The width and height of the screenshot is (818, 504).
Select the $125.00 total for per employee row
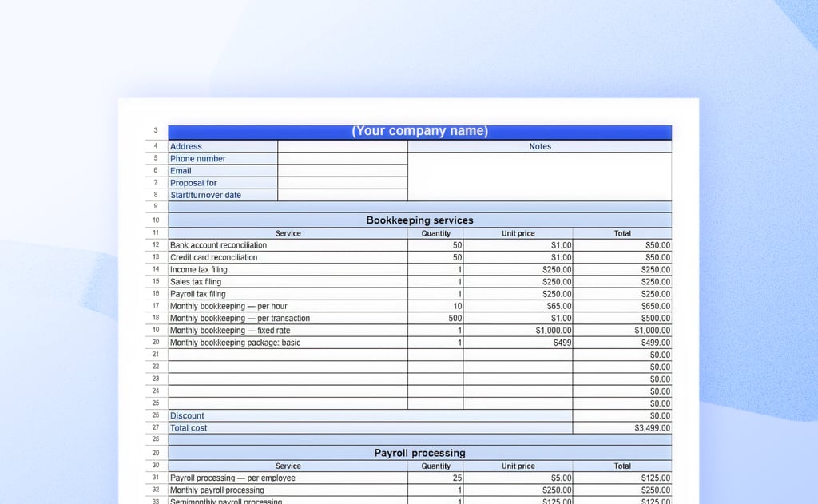[x=621, y=478]
